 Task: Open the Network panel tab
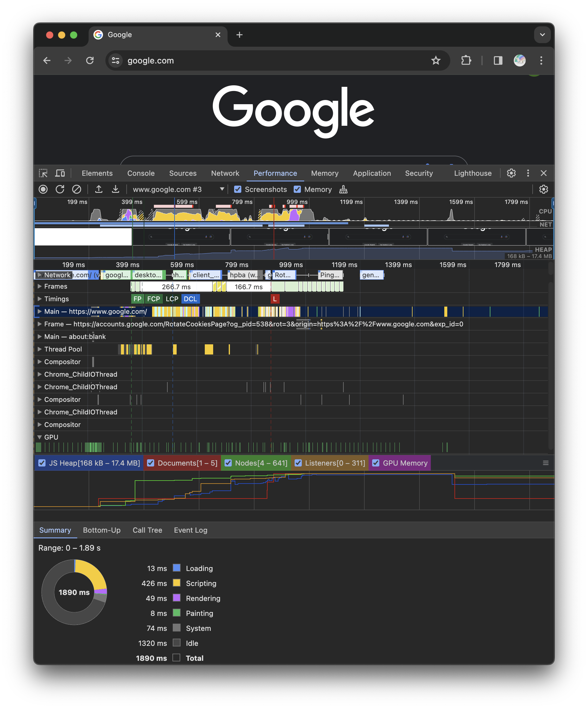[225, 173]
